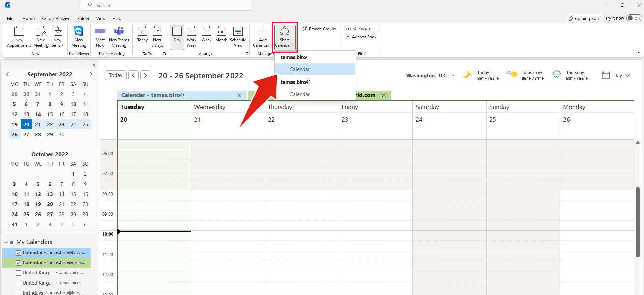
Task: Open Go To group dialog launcher
Action: click(164, 54)
